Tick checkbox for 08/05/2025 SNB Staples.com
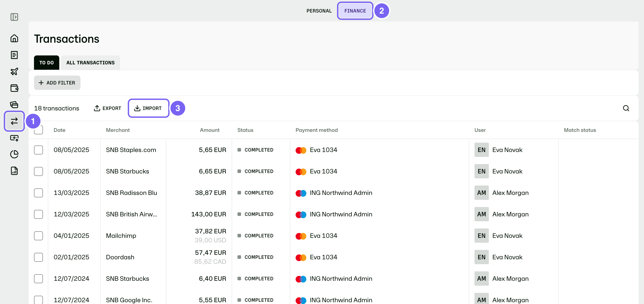 [38, 150]
